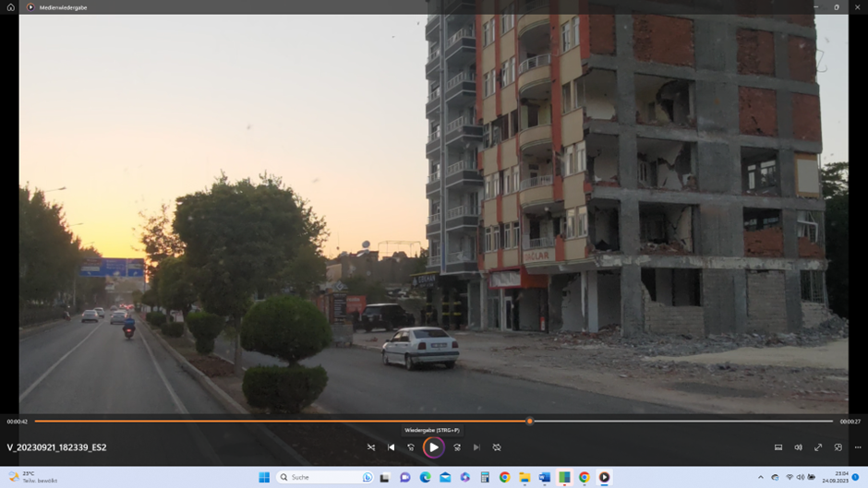This screenshot has width=868, height=488.
Task: Open the weather widget showing 25°C
Action: (32, 478)
